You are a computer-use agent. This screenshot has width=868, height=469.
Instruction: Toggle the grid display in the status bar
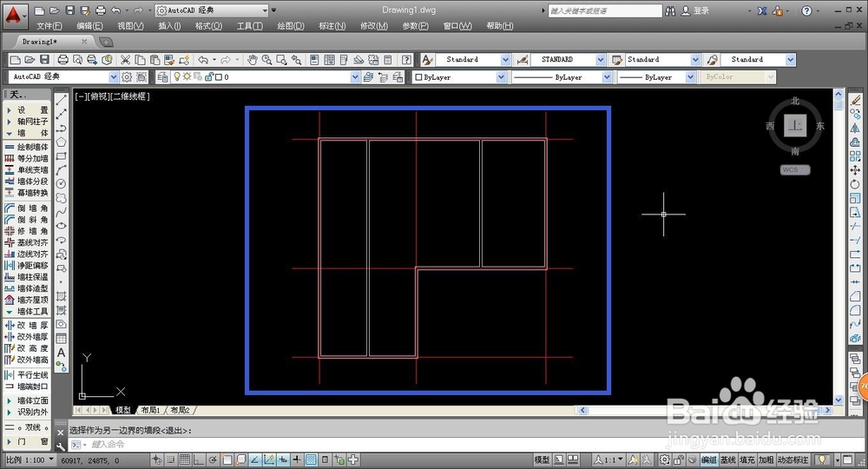[x=185, y=459]
